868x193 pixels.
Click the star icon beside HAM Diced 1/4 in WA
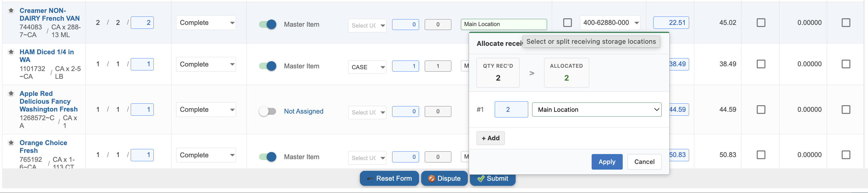point(11,52)
